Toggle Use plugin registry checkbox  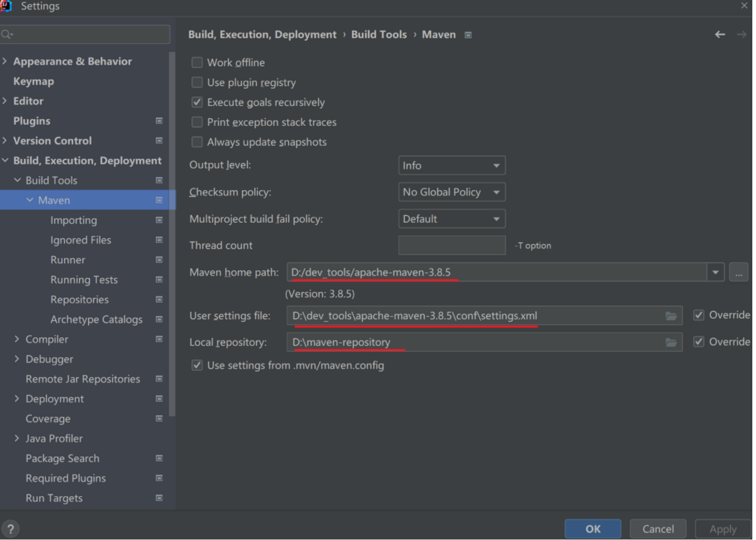click(197, 82)
